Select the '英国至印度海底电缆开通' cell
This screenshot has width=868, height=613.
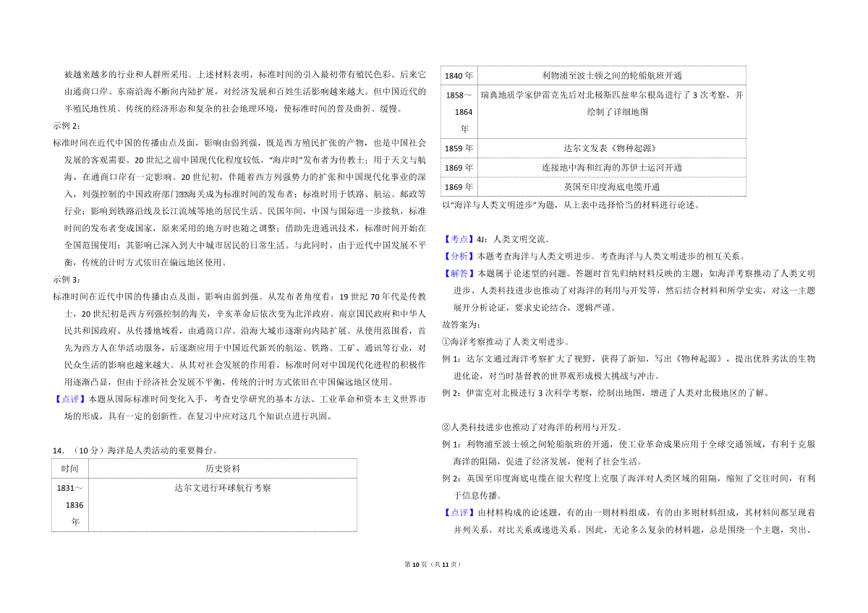tap(612, 186)
